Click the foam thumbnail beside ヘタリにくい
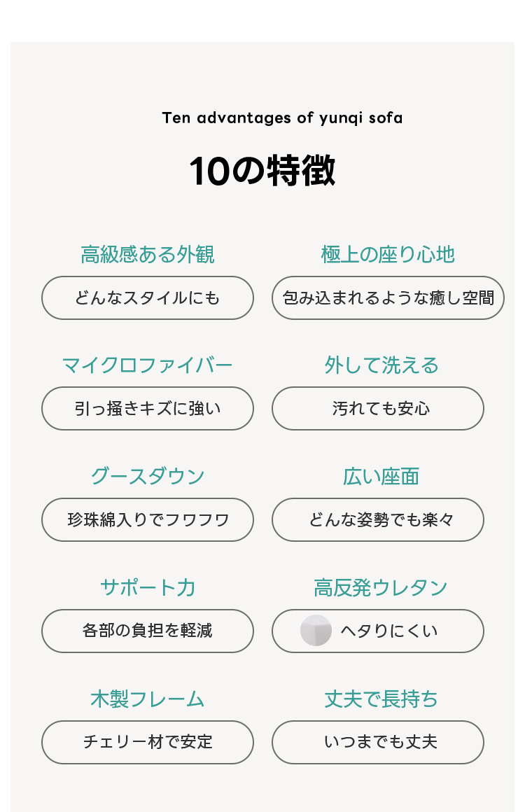This screenshot has width=525, height=812. click(x=316, y=630)
